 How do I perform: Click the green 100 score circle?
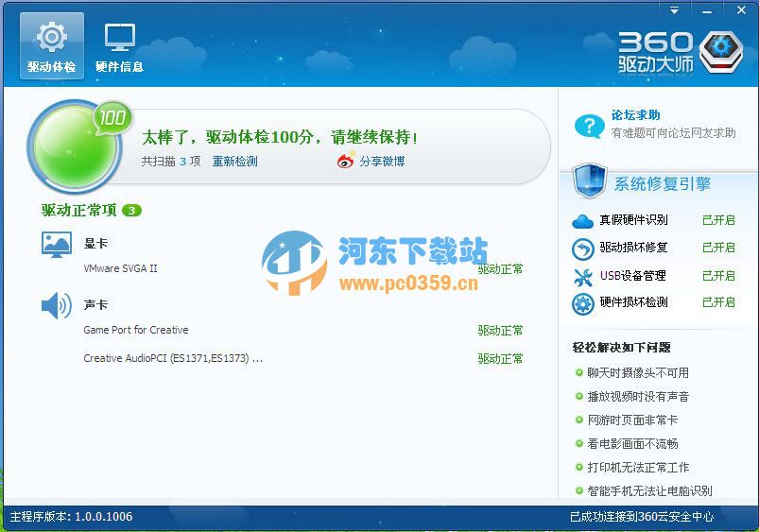pyautogui.click(x=75, y=146)
